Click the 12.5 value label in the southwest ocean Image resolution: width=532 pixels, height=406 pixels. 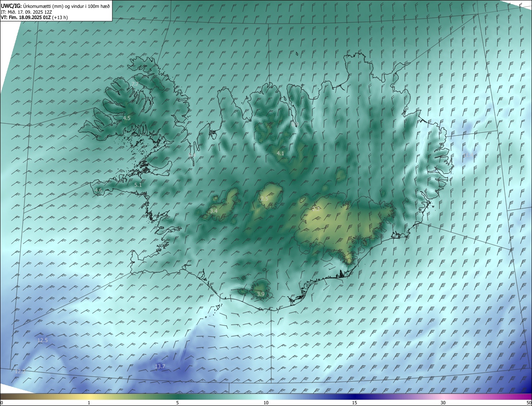coord(43,340)
